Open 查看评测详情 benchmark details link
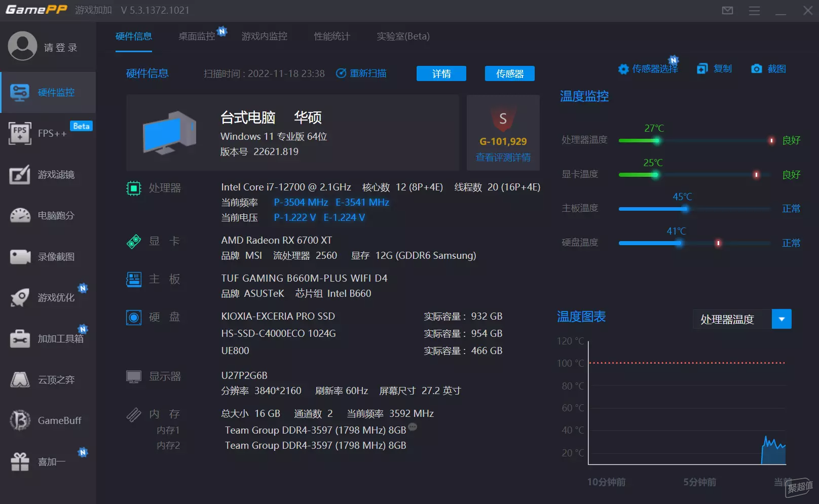Viewport: 819px width, 504px height. [503, 158]
